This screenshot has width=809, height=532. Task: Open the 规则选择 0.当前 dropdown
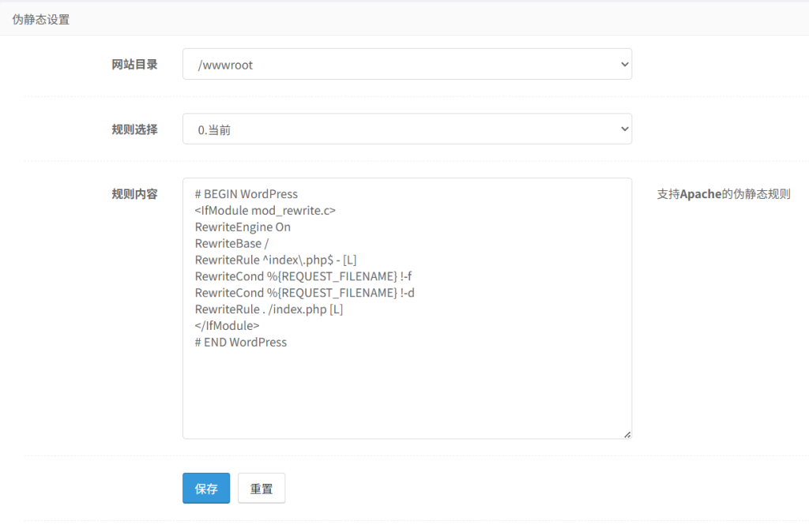tap(407, 129)
